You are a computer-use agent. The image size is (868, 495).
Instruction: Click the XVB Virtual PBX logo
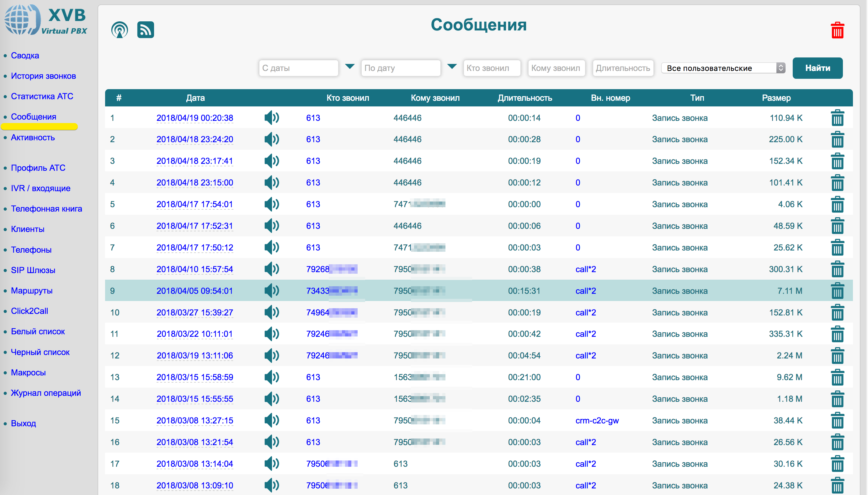point(46,20)
